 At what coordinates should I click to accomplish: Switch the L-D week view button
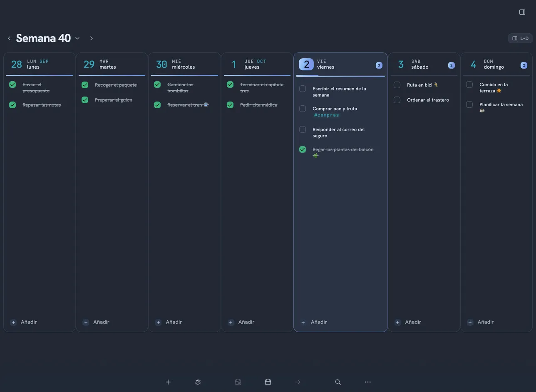pyautogui.click(x=520, y=38)
